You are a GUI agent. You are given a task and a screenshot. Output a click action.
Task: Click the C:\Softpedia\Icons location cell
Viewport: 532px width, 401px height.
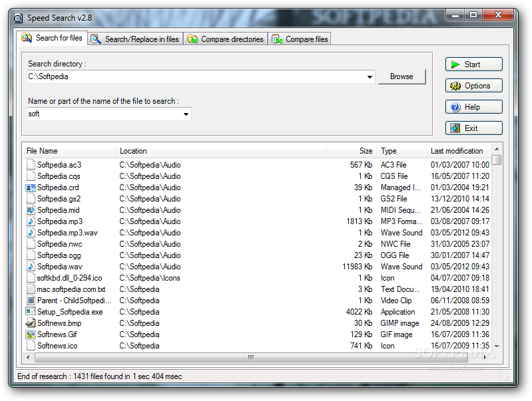[150, 278]
